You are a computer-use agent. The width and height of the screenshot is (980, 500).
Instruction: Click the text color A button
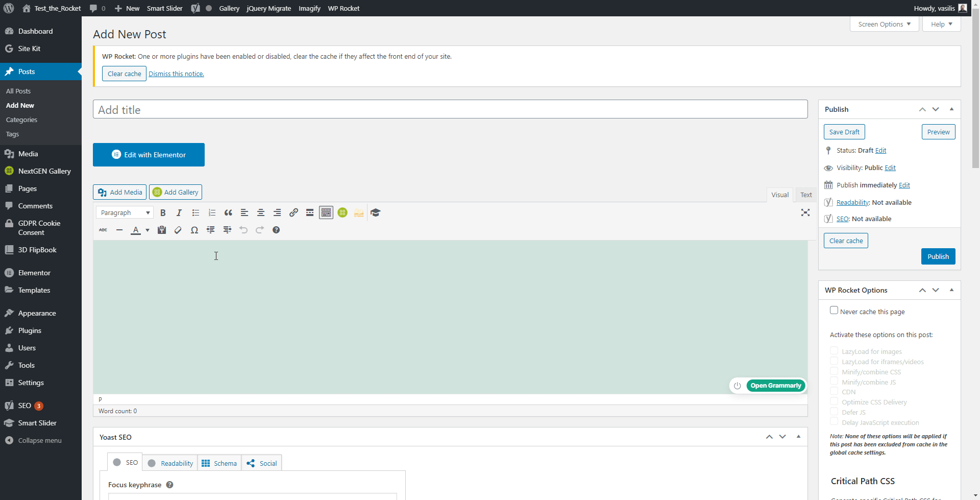point(136,230)
